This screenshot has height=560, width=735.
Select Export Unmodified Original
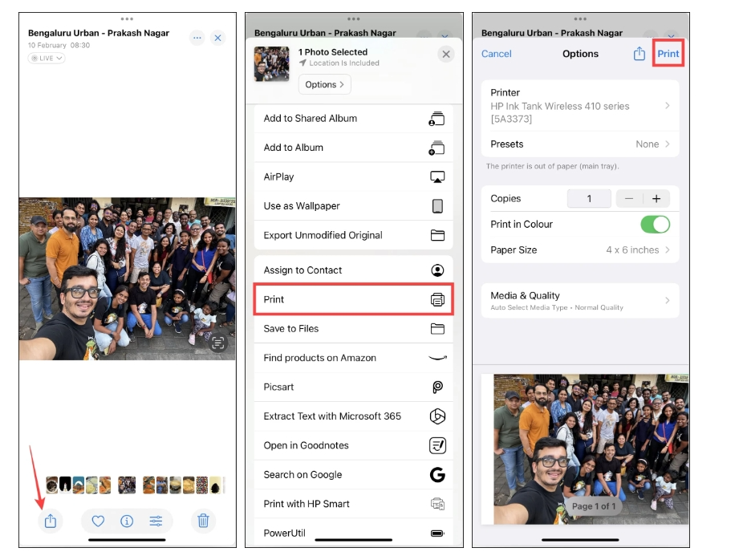click(353, 235)
